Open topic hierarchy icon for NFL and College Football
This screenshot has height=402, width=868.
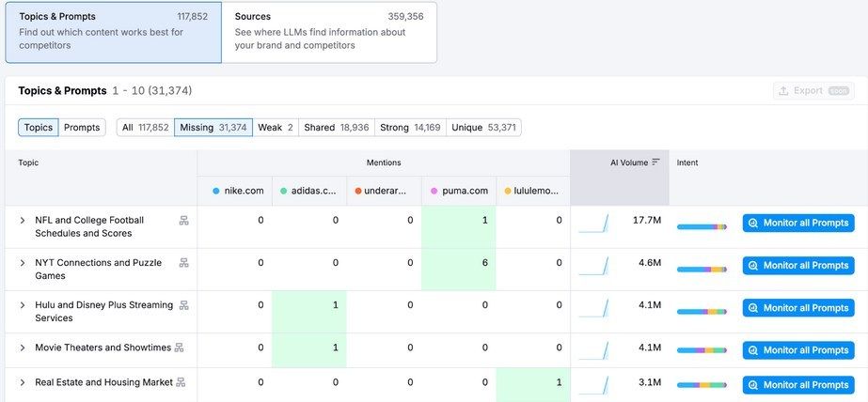(183, 221)
